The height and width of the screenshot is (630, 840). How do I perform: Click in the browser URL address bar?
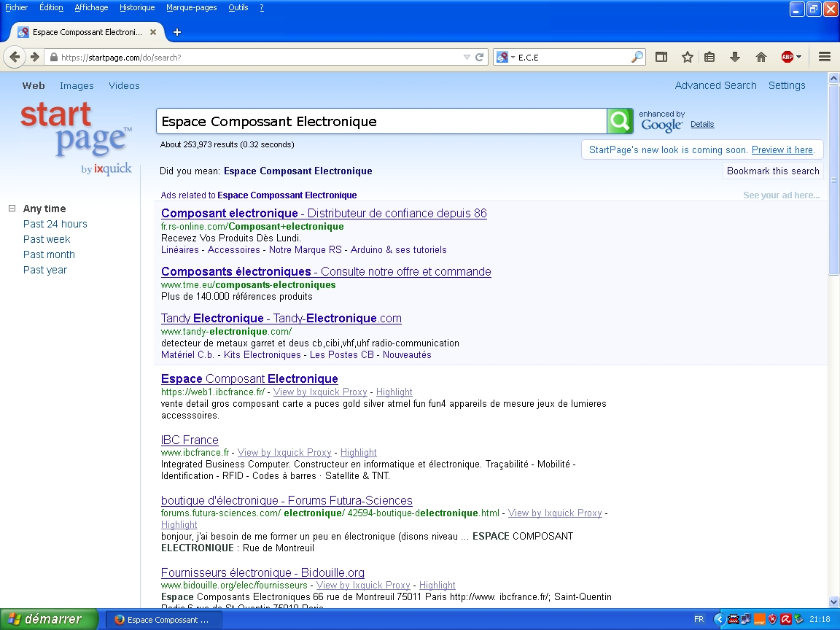point(260,58)
